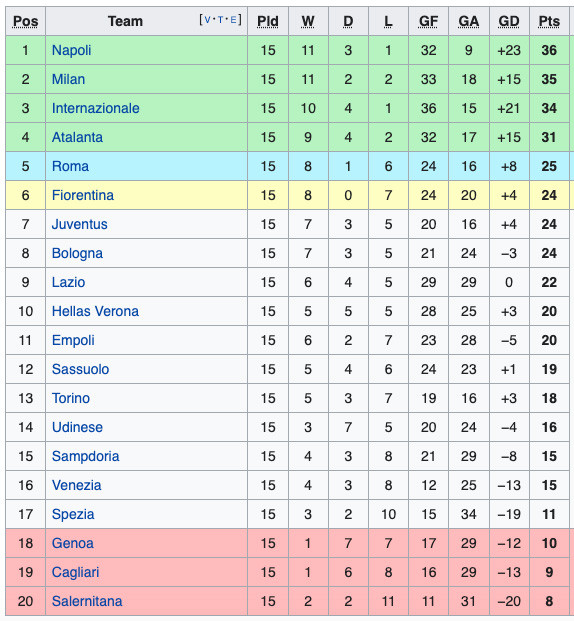Click the Roma team link
This screenshot has width=574, height=621.
click(70, 166)
